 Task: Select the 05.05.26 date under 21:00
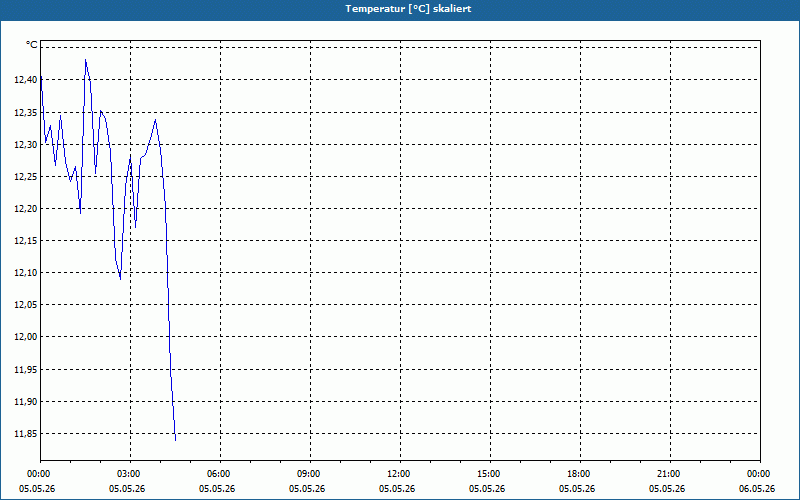[667, 489]
